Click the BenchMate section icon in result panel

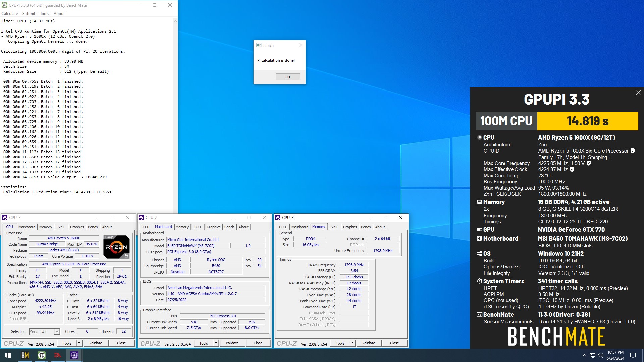click(x=480, y=315)
